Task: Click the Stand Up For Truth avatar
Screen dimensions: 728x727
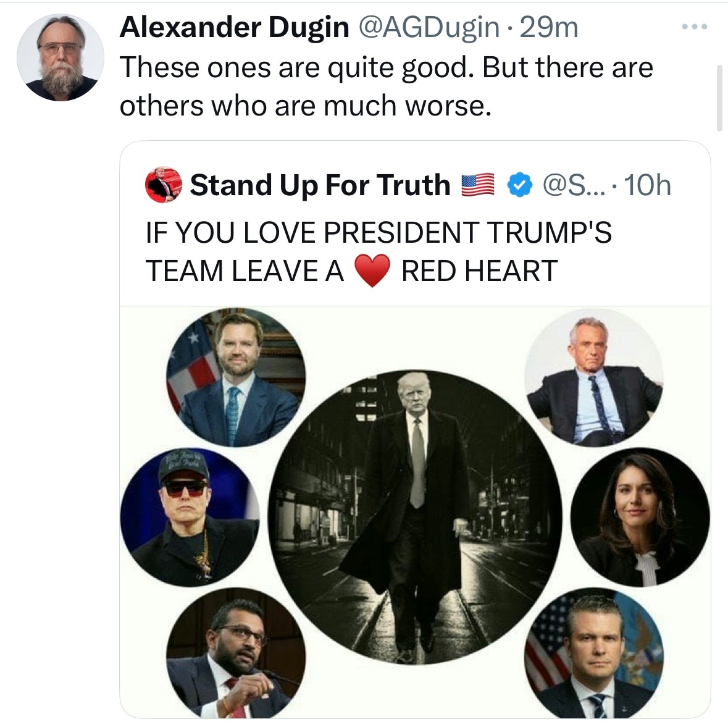Action: [164, 185]
